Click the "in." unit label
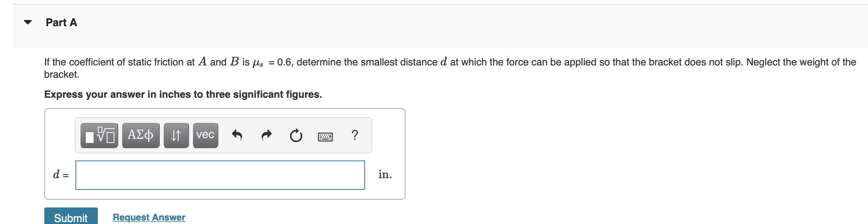 (385, 175)
